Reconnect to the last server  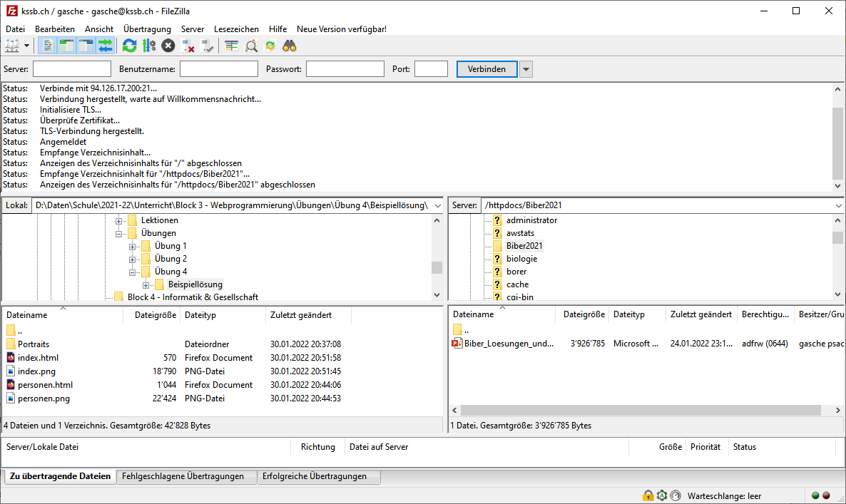point(207,46)
